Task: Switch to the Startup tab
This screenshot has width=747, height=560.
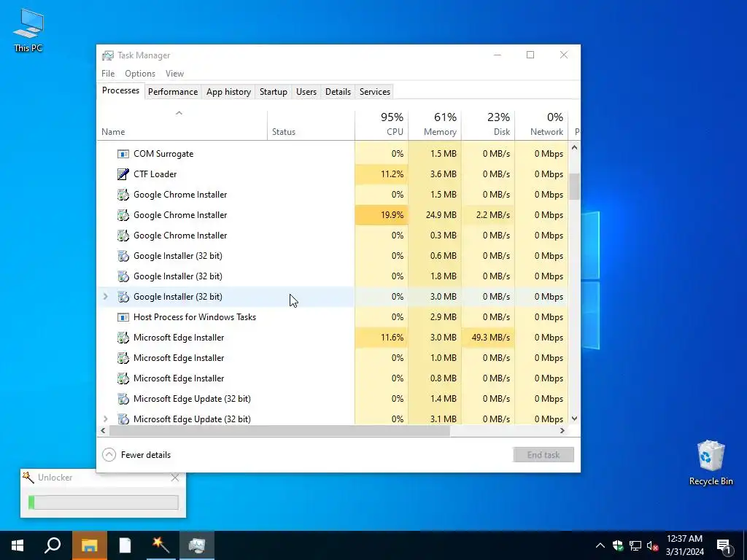Action: [273, 91]
